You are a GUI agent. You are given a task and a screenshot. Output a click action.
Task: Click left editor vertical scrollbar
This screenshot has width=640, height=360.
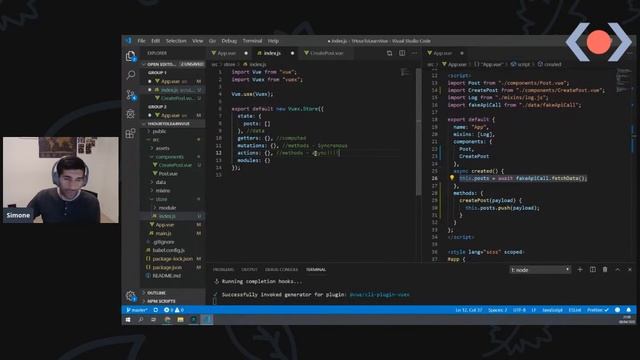[418, 131]
